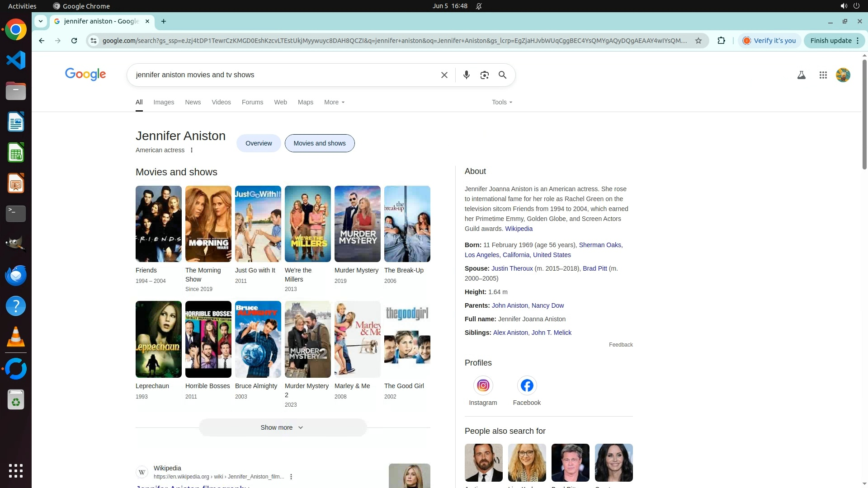The image size is (868, 488).
Task: Open the Justin Theroux spouse link
Action: pos(512,268)
